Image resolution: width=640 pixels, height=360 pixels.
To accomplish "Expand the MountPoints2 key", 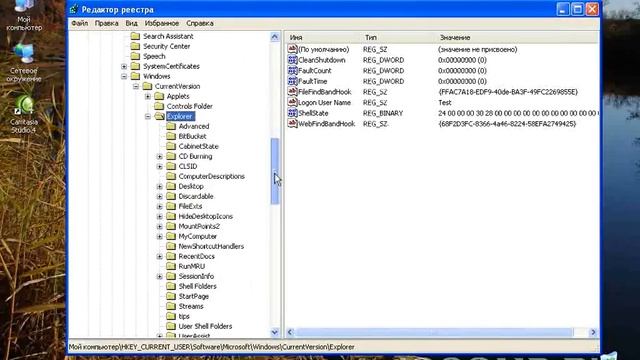I will (160, 227).
